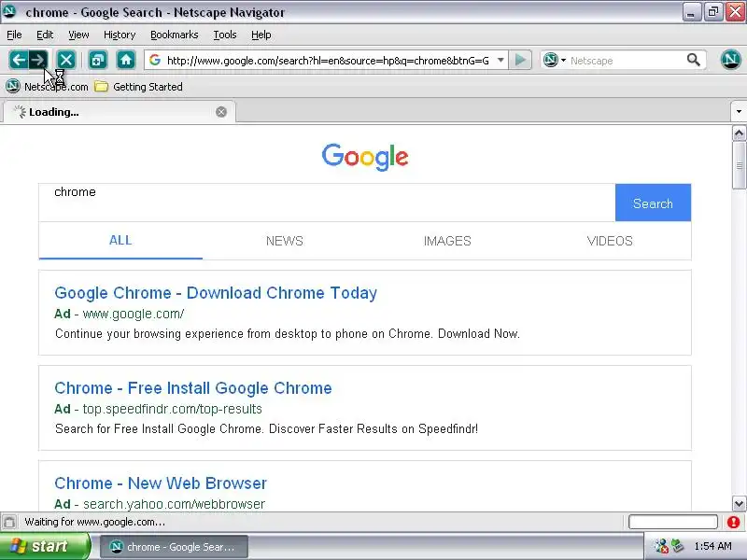Click the Google search box containing chrome
Screen dimensions: 747x560
(x=327, y=203)
